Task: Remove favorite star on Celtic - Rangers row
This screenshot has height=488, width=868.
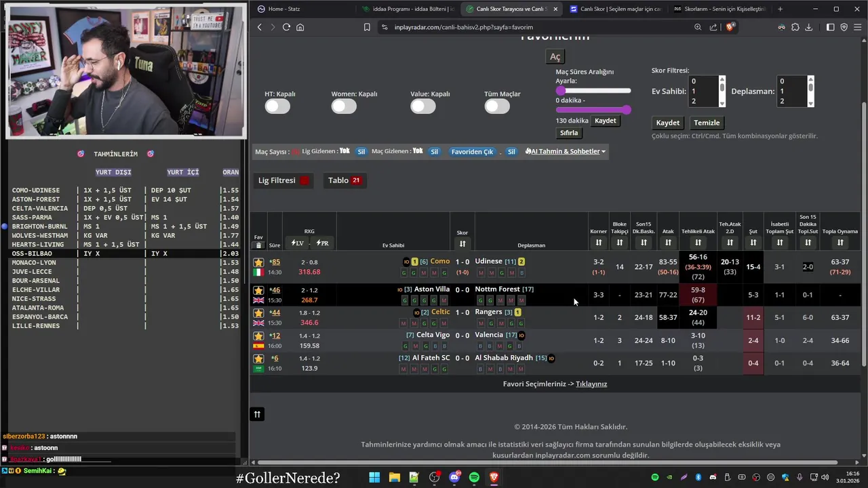Action: 258,313
